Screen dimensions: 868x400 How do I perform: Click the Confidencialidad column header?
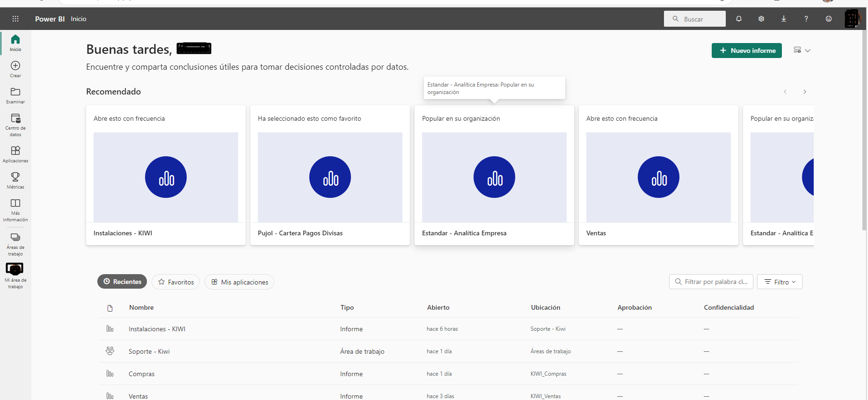pos(729,307)
